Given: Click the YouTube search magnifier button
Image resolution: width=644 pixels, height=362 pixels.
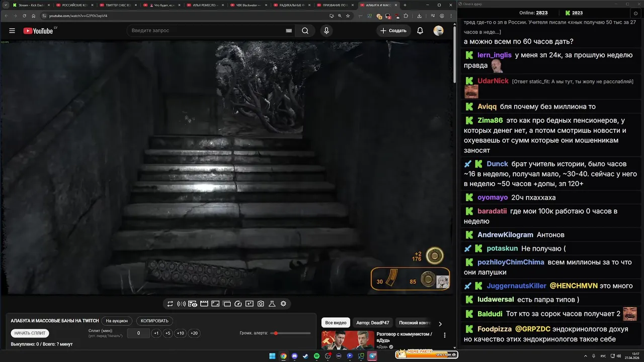Looking at the screenshot, I should (x=305, y=31).
